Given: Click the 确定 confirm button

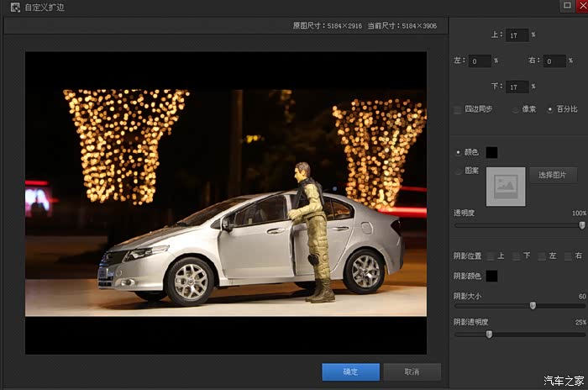Looking at the screenshot, I should tap(350, 372).
